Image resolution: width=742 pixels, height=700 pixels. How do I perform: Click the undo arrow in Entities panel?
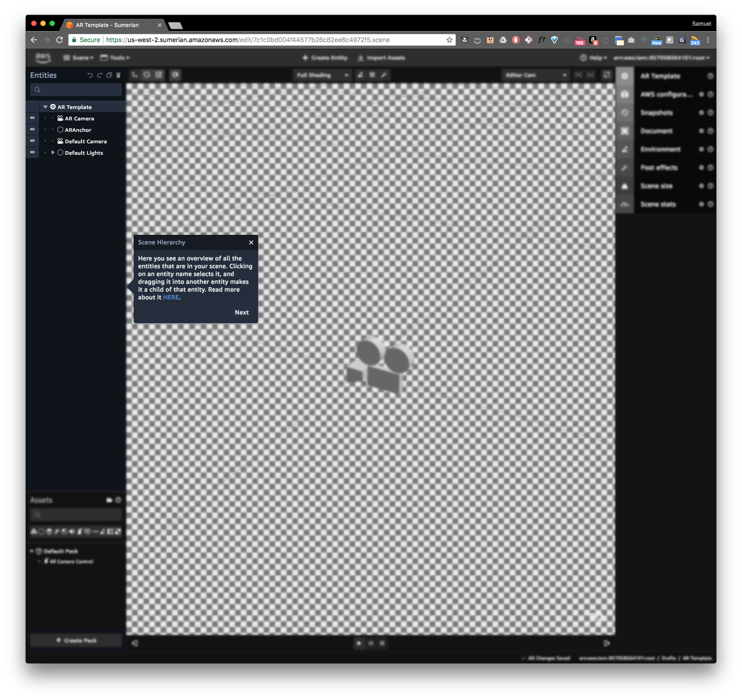[x=90, y=75]
